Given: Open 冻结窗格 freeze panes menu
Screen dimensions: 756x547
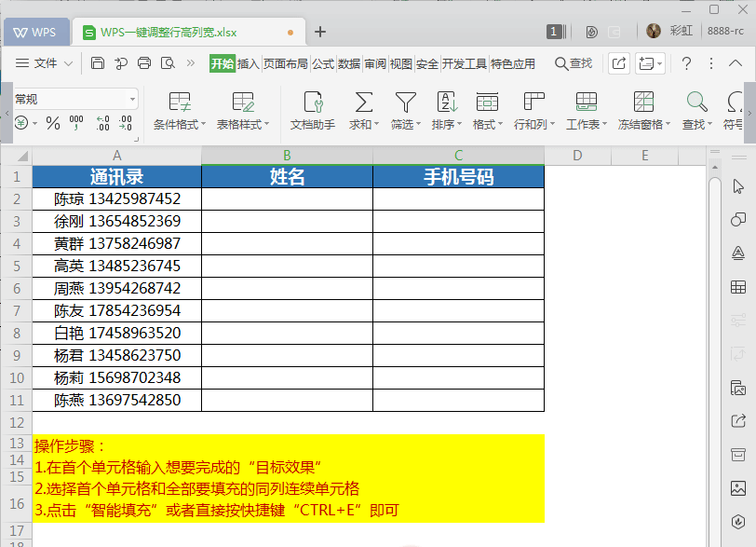Looking at the screenshot, I should tap(644, 111).
